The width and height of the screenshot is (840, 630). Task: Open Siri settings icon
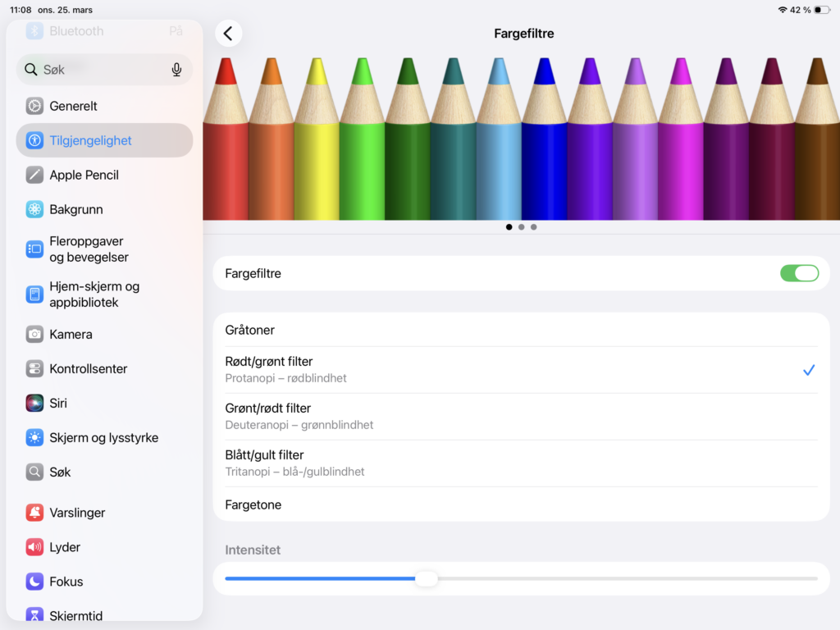coord(34,403)
